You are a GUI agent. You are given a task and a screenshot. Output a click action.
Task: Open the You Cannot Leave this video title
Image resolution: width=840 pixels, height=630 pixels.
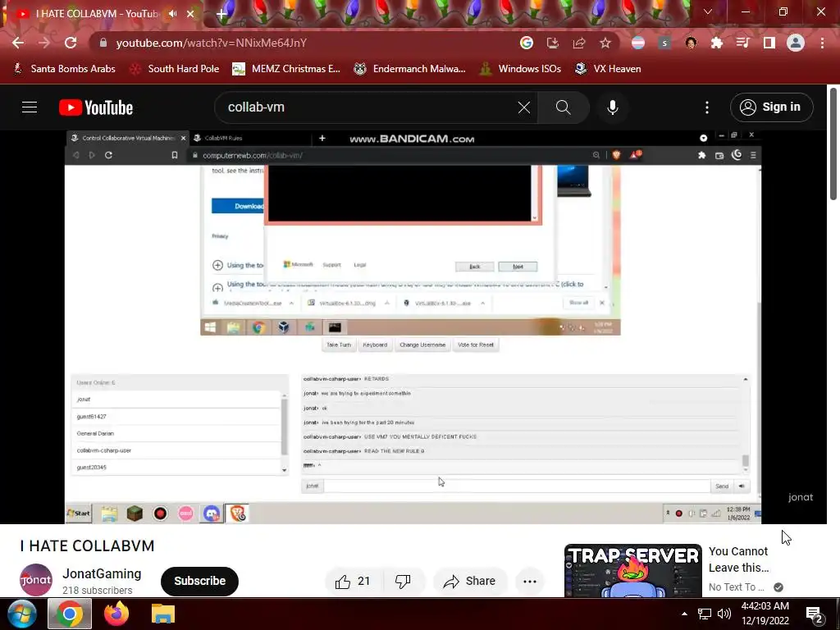pyautogui.click(x=739, y=559)
